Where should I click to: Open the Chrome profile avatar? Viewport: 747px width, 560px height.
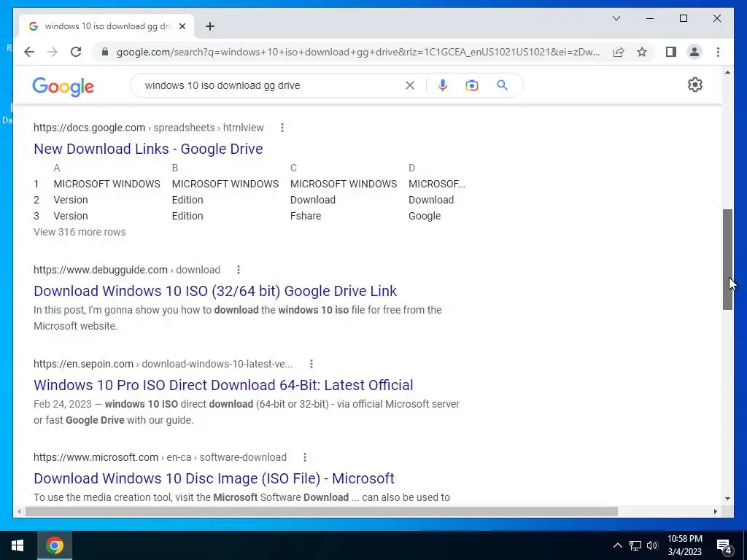694,52
